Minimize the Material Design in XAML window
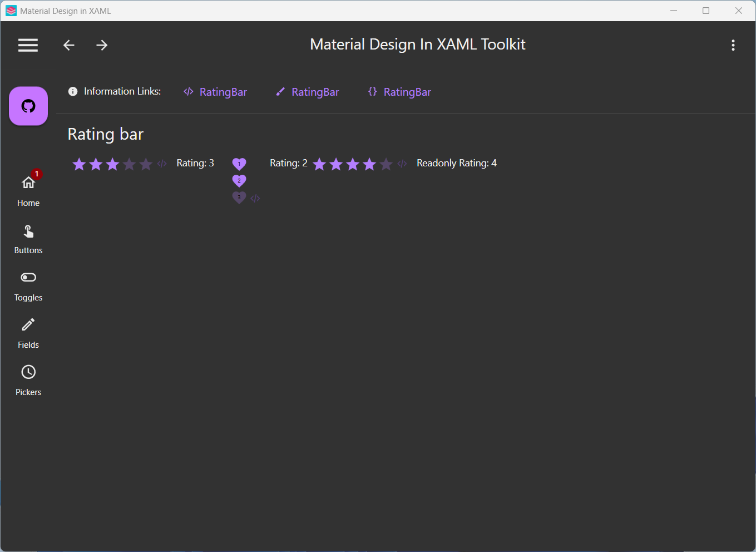 click(x=674, y=11)
